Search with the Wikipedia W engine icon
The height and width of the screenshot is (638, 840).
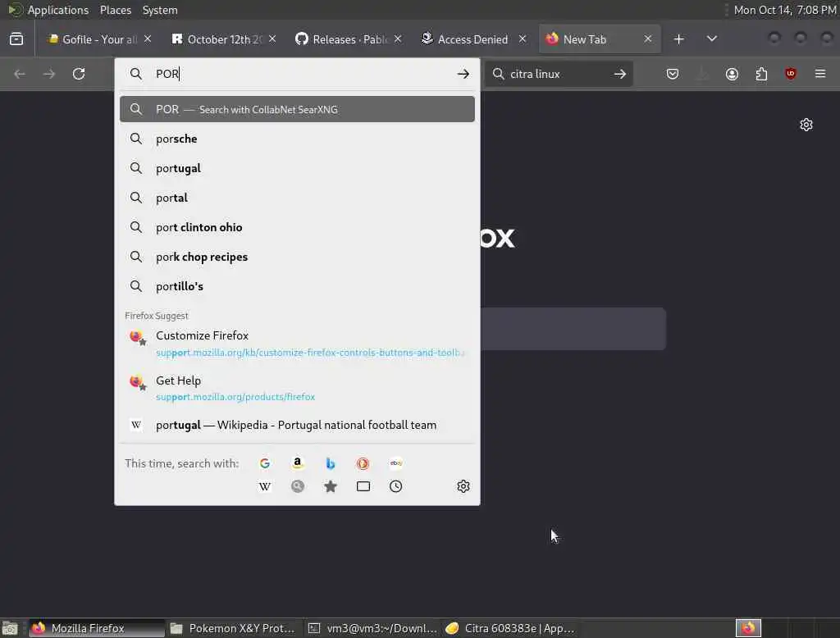pos(265,486)
